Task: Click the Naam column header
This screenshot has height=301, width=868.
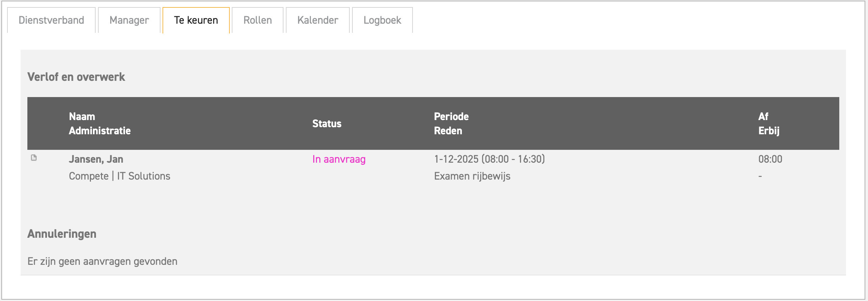Action: pos(82,117)
